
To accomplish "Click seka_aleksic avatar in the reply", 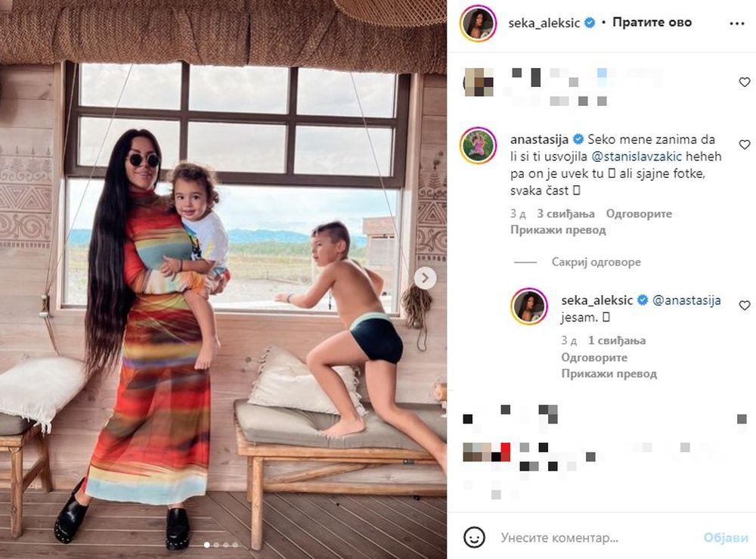I will coord(529,306).
